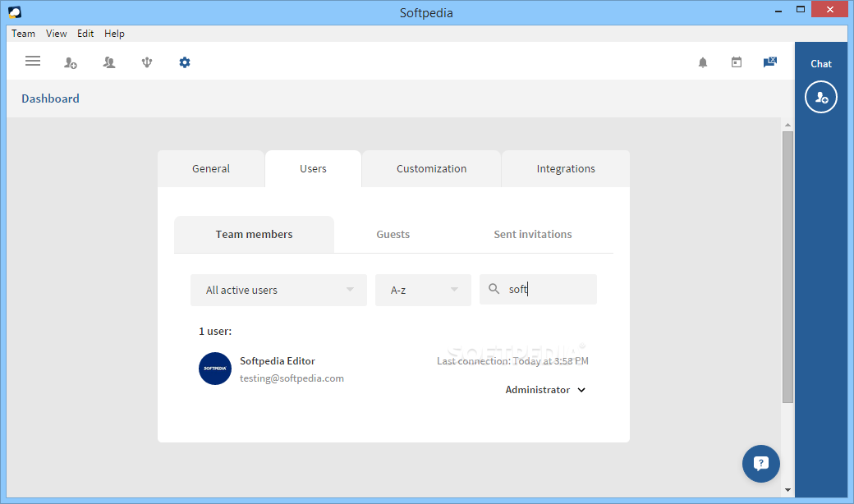Maximize the Softpedia window

coord(800,9)
